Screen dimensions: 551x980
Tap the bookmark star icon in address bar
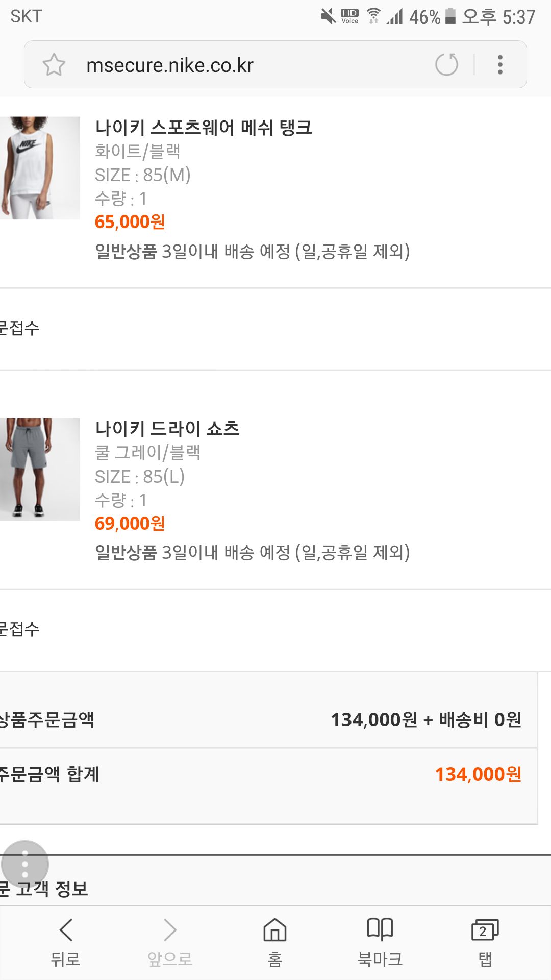[54, 65]
